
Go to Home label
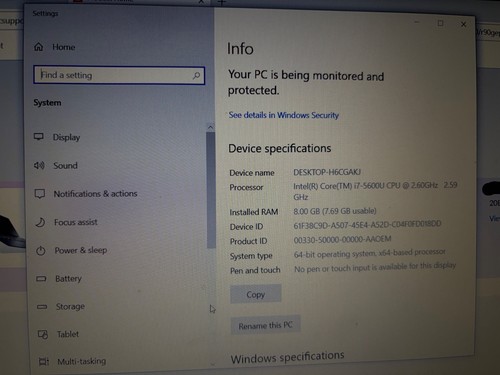[63, 47]
